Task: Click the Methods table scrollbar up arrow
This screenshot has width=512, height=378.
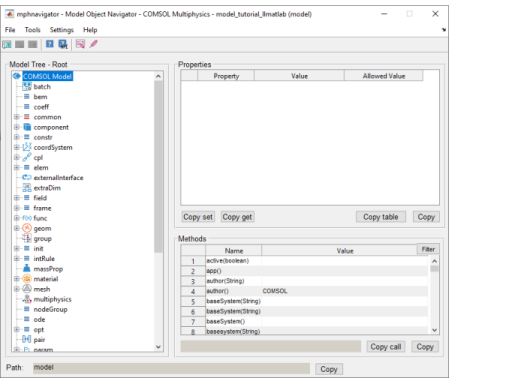Action: (434, 261)
